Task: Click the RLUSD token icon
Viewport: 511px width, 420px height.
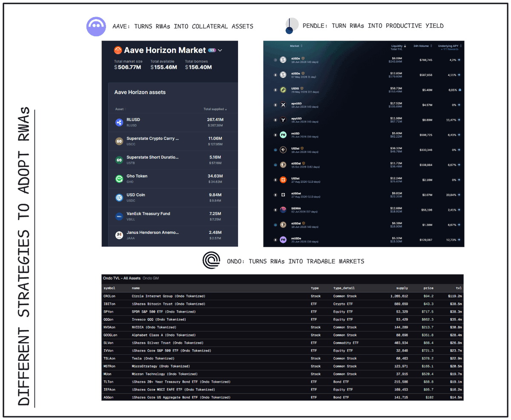Action: [x=119, y=122]
